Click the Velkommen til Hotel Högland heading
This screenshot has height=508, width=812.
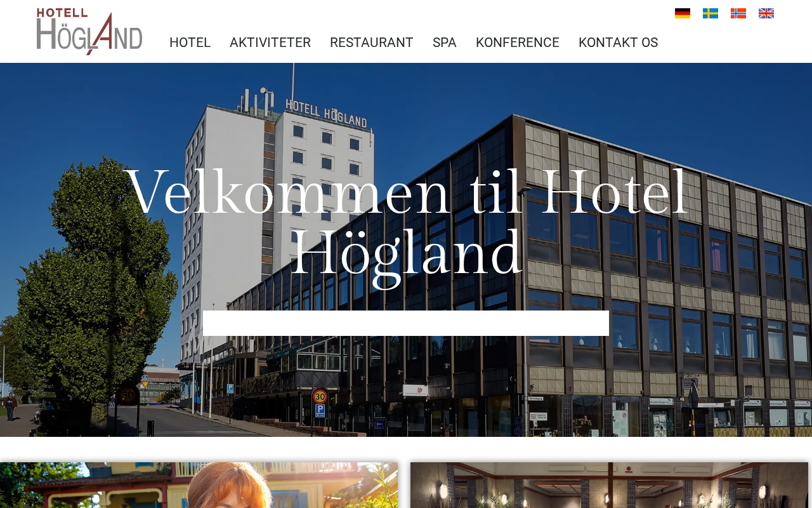(406, 222)
